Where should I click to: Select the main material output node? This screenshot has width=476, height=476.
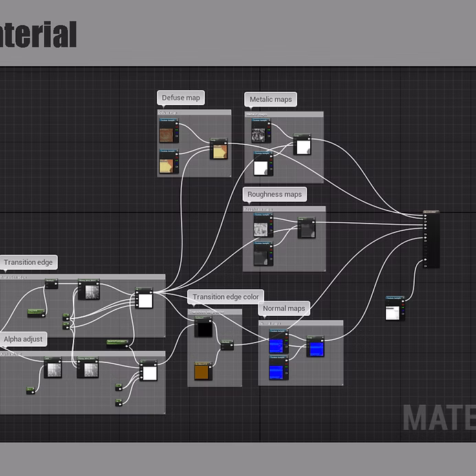pyautogui.click(x=431, y=239)
